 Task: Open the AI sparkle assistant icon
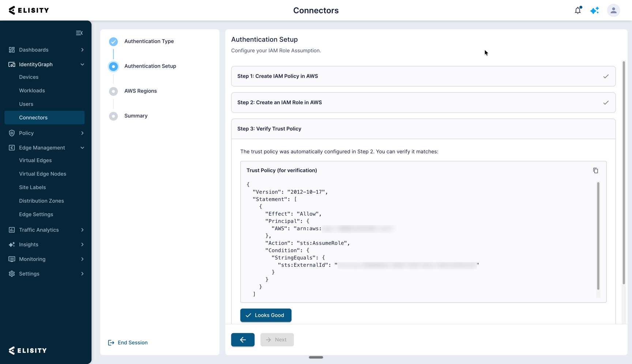pyautogui.click(x=595, y=10)
